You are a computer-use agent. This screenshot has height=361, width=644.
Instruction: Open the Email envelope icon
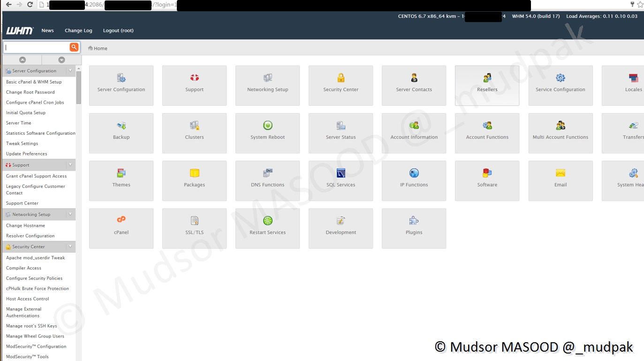560,173
